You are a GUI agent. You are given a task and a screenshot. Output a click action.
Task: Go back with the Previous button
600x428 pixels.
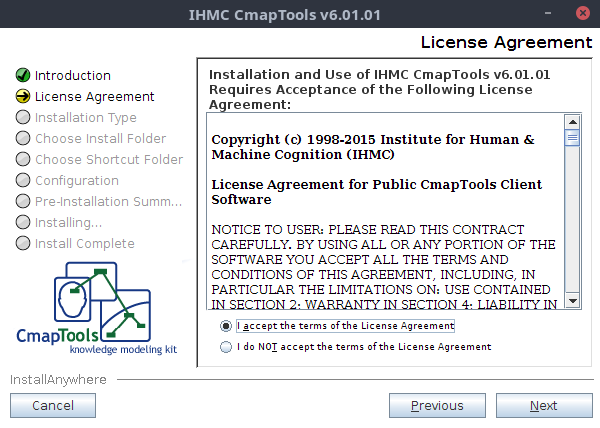point(437,405)
